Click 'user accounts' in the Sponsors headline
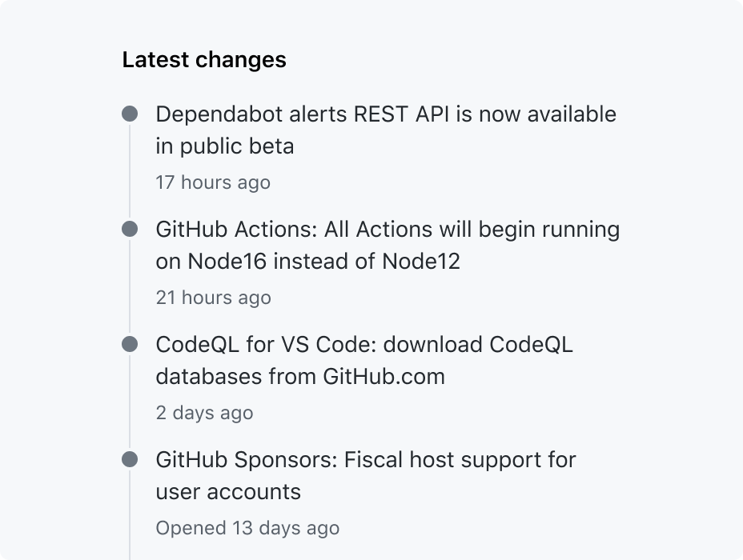The height and width of the screenshot is (560, 743). point(228,492)
